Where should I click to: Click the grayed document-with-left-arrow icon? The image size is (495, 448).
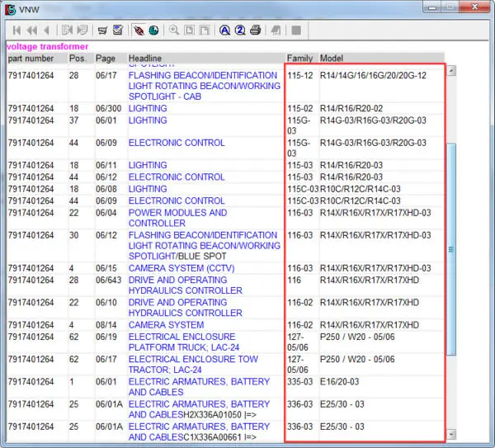coord(67,30)
